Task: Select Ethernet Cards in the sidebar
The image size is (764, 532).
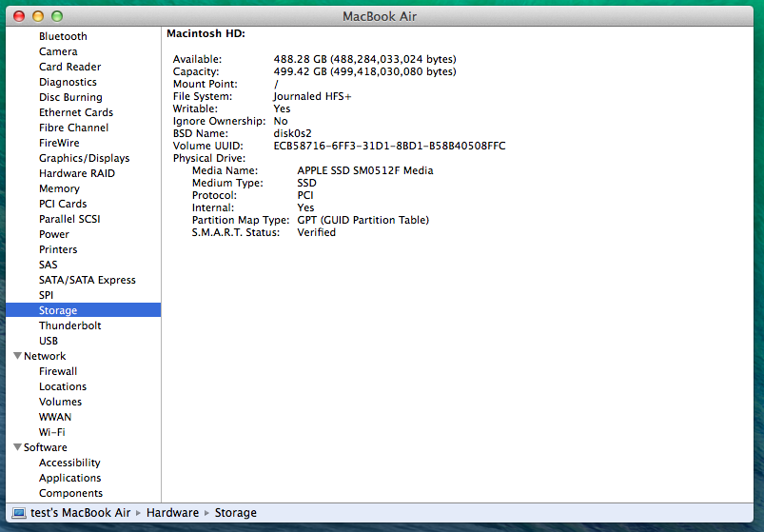Action: (x=76, y=112)
